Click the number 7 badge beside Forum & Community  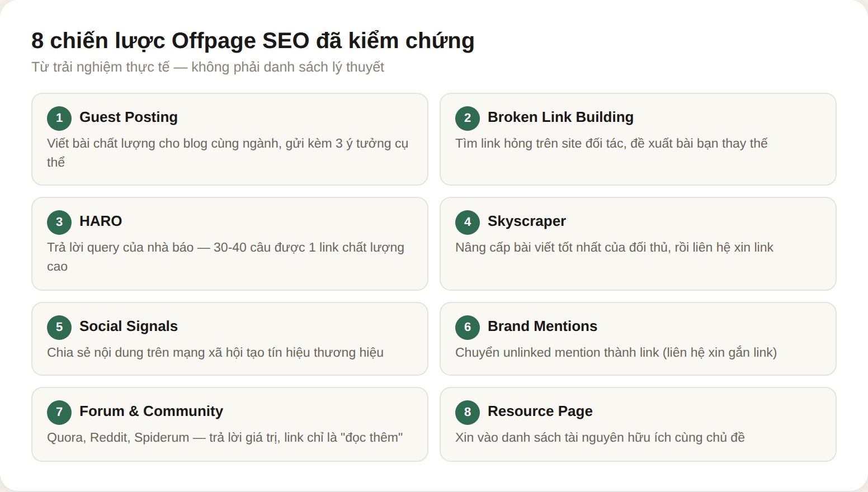pos(59,413)
